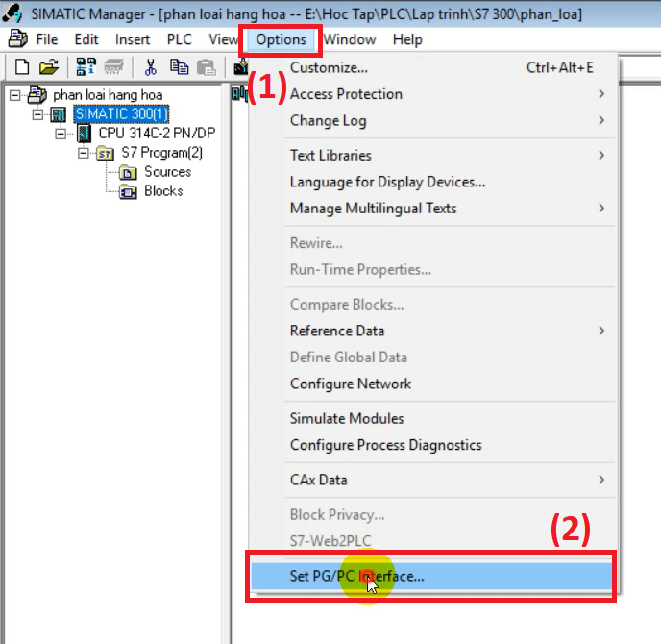Screen dimensions: 661x644
Task: Expand Manage Multilingual Texts submenu arrow
Action: pyautogui.click(x=601, y=208)
